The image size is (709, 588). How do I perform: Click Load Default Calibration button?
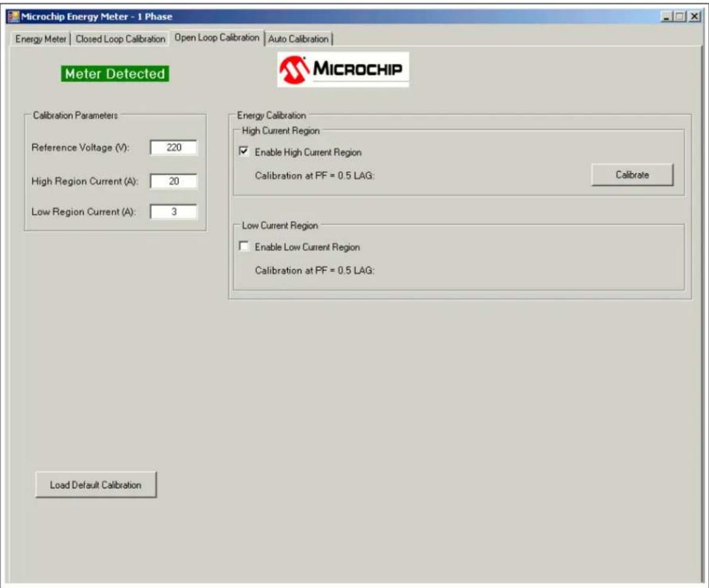tap(96, 485)
